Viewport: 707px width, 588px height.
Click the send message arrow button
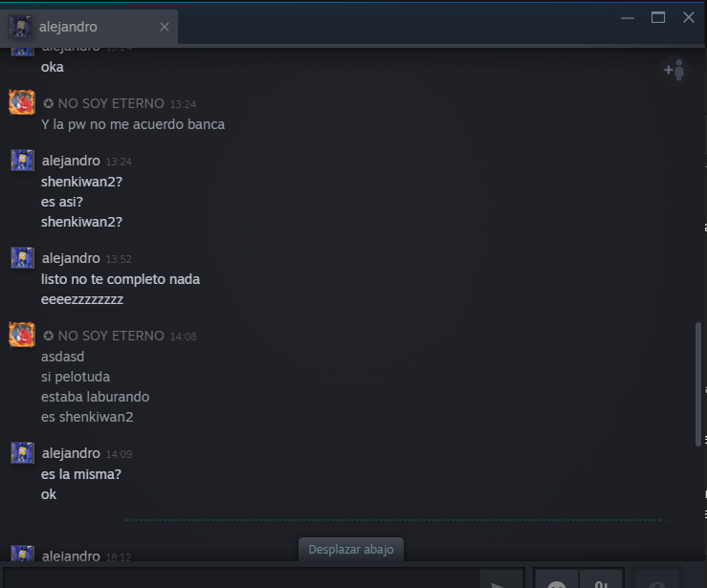pyautogui.click(x=501, y=579)
